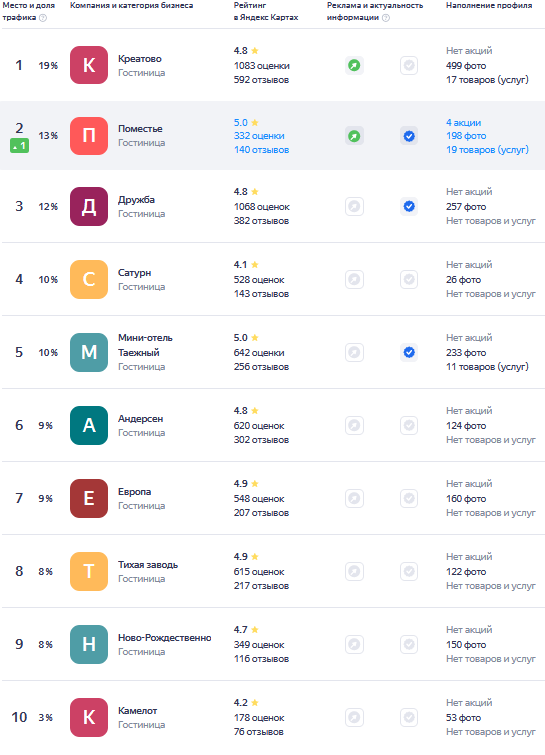Click the green advertising icon for Креатово
545x755 pixels.
354,65
